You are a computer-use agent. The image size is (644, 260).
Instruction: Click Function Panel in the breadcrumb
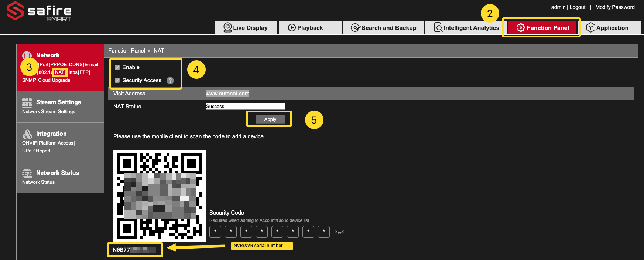pos(127,51)
